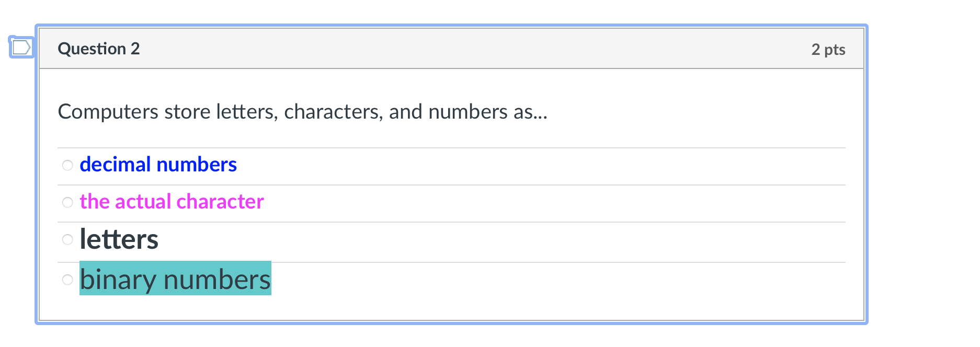Click the circle beside 'binary numbers'
The width and height of the screenshot is (980, 347).
67,280
